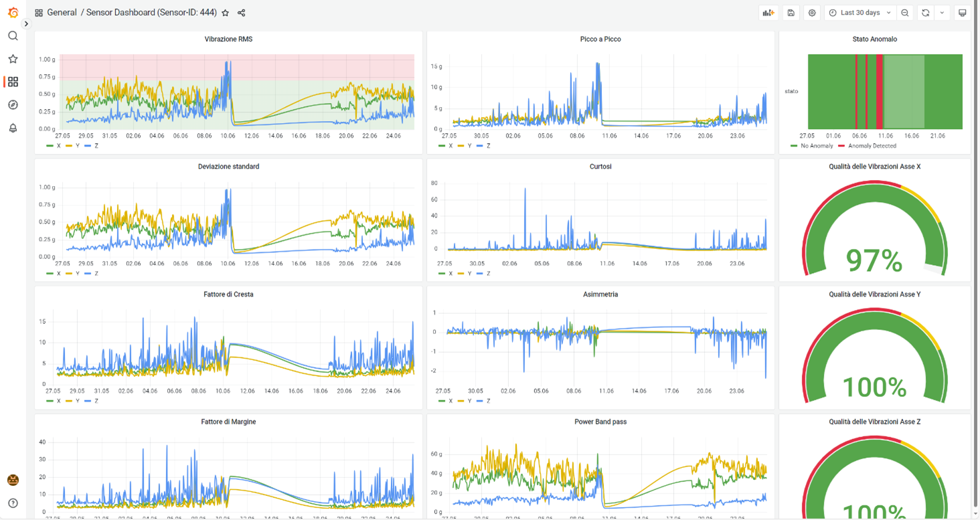The image size is (980, 520).
Task: Open the Dashboards icon in sidebar
Action: click(x=13, y=82)
